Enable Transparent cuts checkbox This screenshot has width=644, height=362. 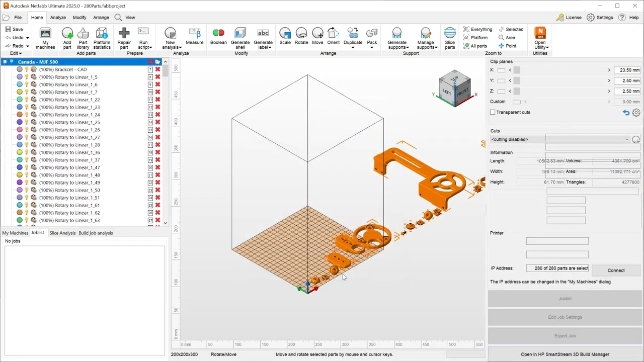(x=493, y=112)
